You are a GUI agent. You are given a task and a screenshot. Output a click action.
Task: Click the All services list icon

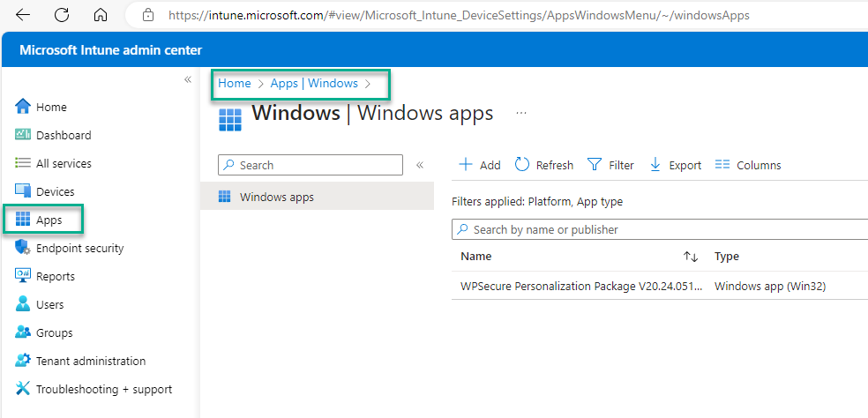coord(23,163)
